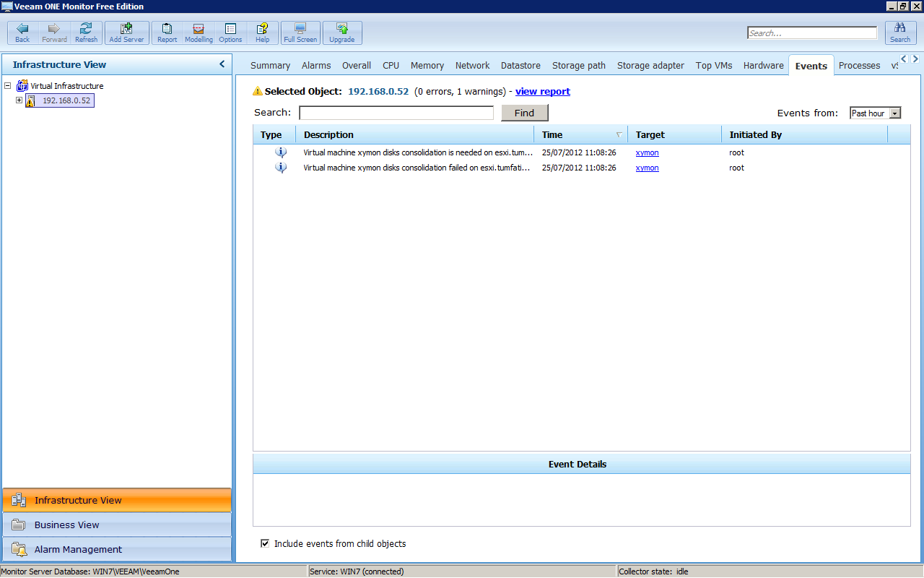Open Alarm Management view

117,549
